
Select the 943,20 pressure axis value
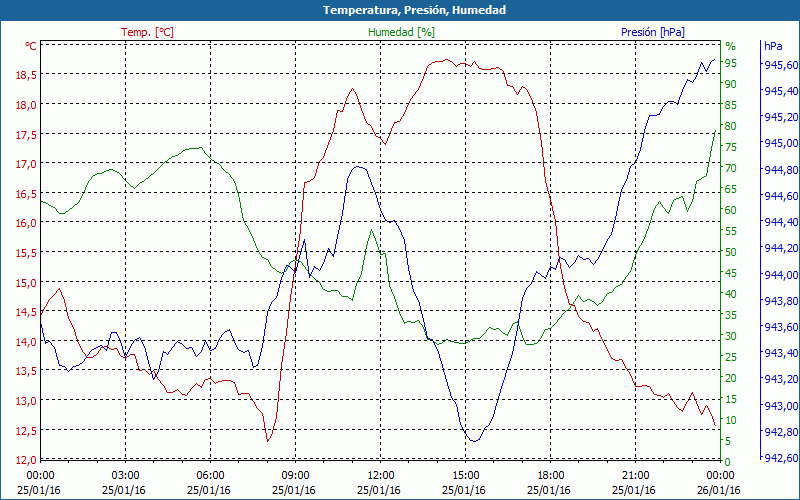point(781,379)
